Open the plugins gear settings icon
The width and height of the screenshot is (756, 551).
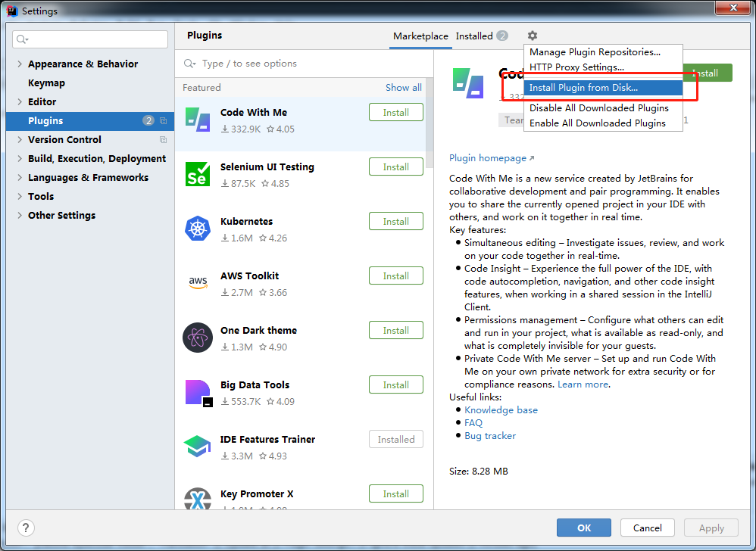pos(532,36)
